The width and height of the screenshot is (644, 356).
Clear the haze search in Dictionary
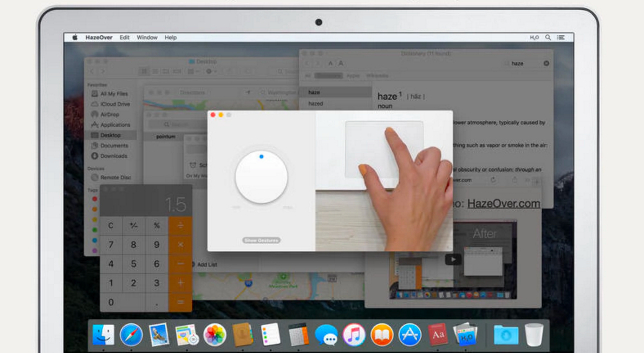pyautogui.click(x=546, y=63)
